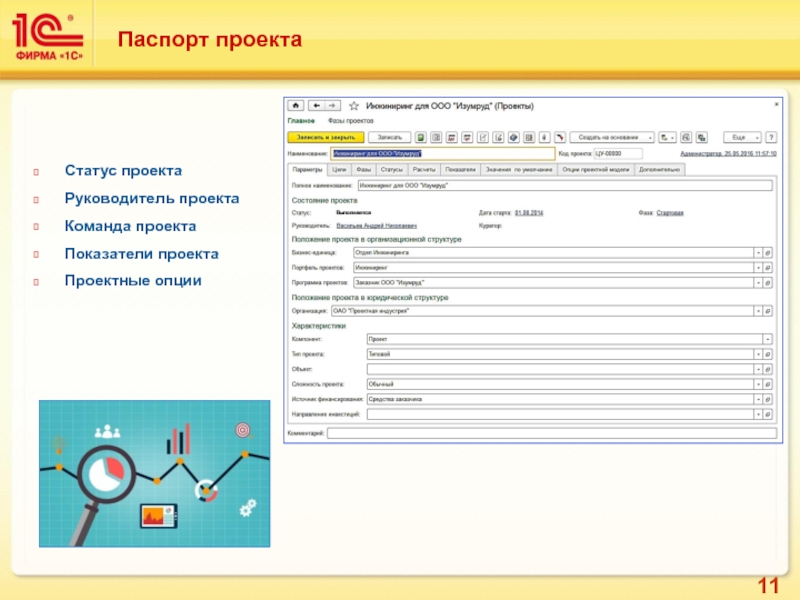Screen dimensions: 800x600
Task: Go forward with the right arrow button
Action: (331, 105)
